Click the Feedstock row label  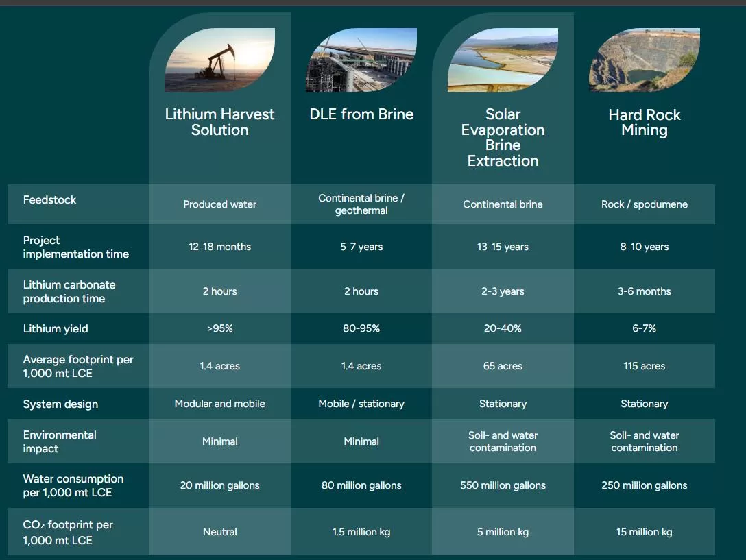point(49,199)
